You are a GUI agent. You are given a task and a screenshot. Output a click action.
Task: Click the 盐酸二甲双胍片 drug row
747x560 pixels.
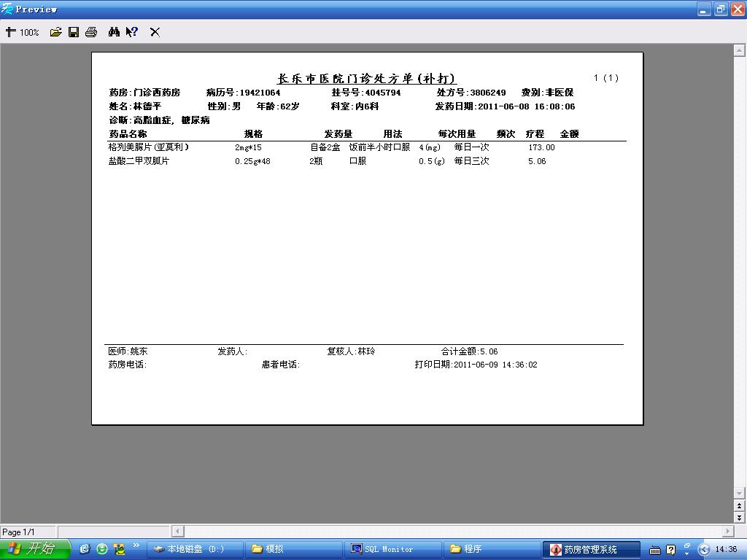(328, 161)
